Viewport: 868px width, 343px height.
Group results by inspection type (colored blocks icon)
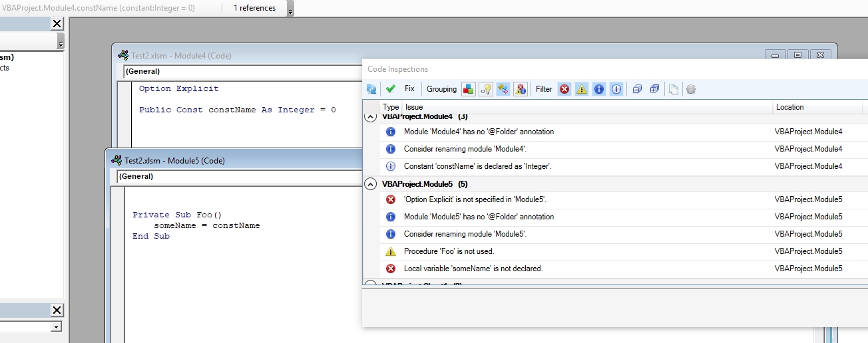469,89
